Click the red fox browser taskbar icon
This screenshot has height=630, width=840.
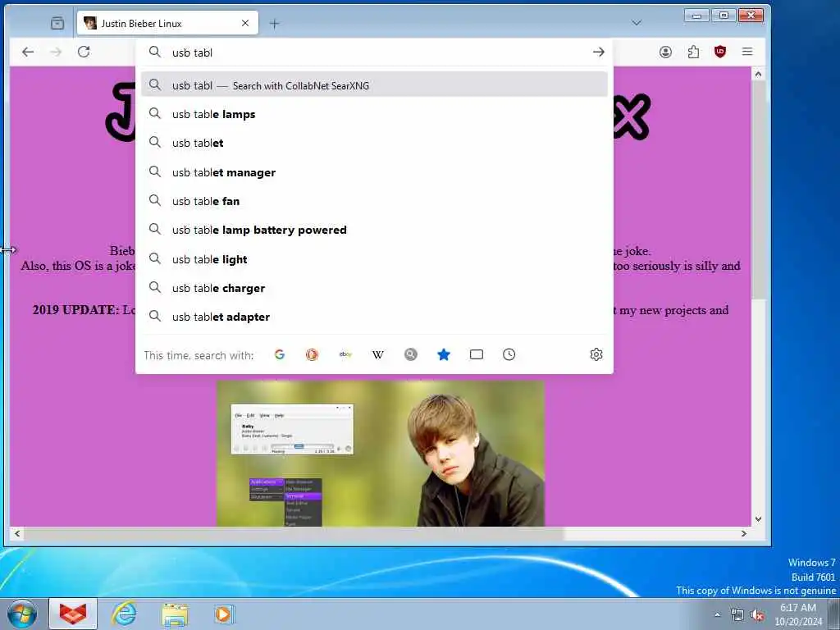tap(73, 614)
